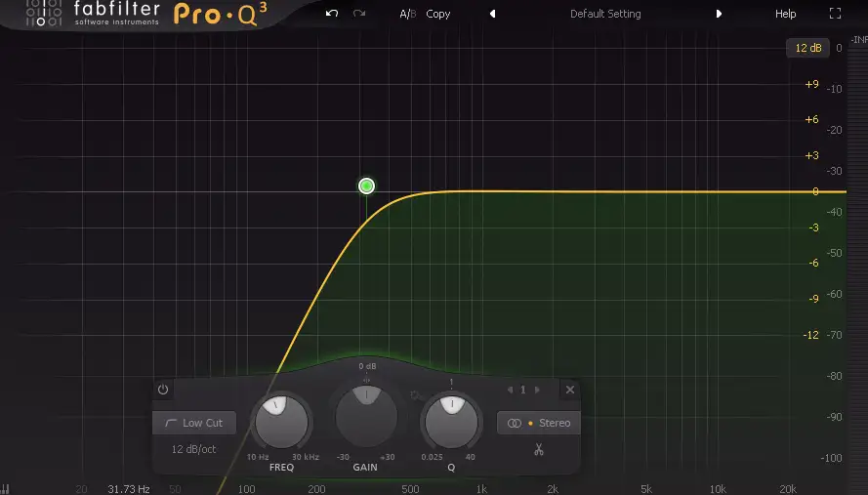Open the Low Cut filter shape menu
The image size is (868, 495).
pyautogui.click(x=194, y=423)
